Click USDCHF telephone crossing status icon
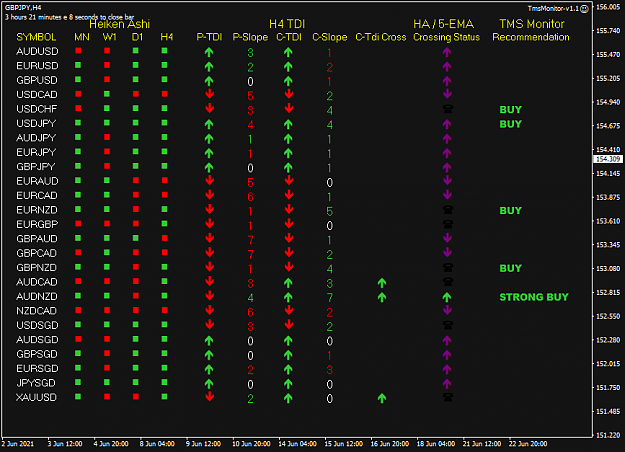Viewport: 625px width, 452px height. click(448, 109)
